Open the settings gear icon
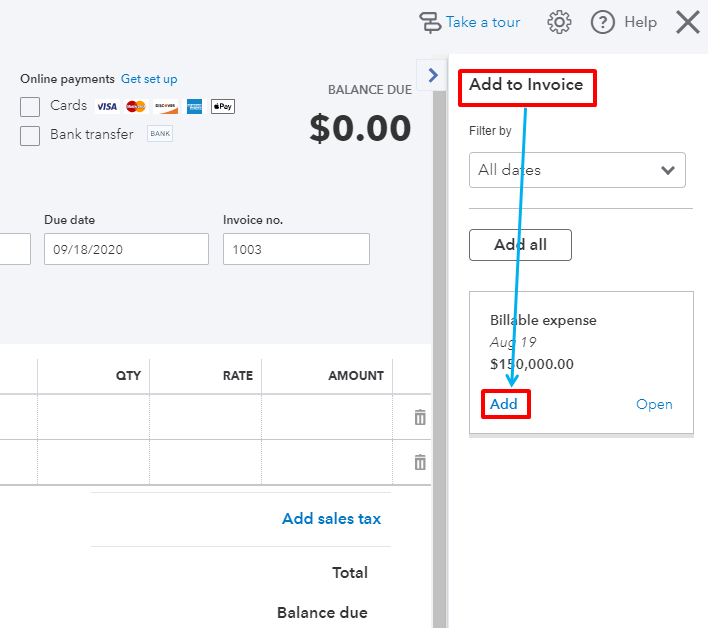This screenshot has width=708, height=628. pos(559,22)
